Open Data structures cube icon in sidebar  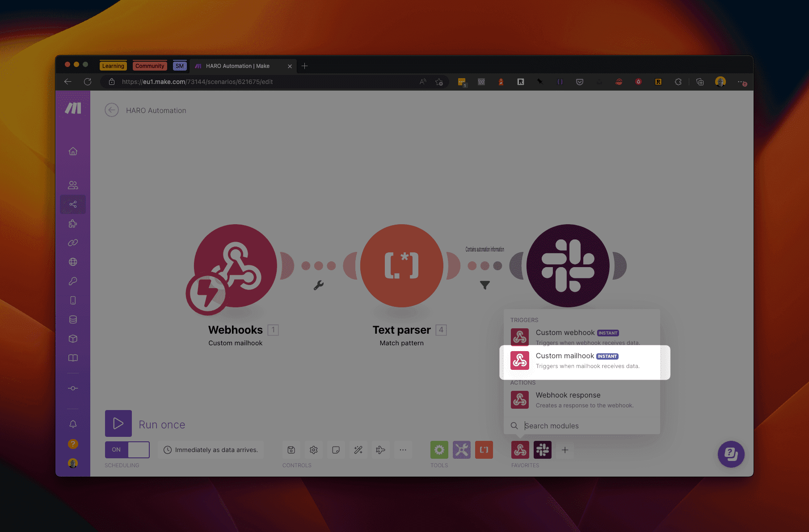click(73, 339)
